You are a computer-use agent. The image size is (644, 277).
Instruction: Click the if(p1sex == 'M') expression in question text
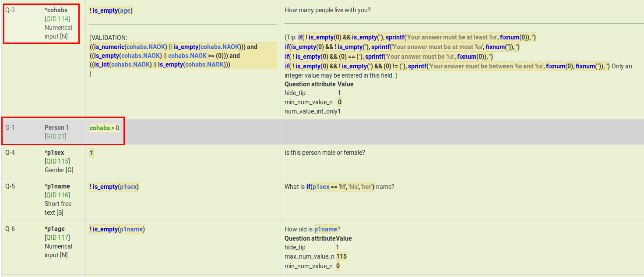click(x=340, y=187)
